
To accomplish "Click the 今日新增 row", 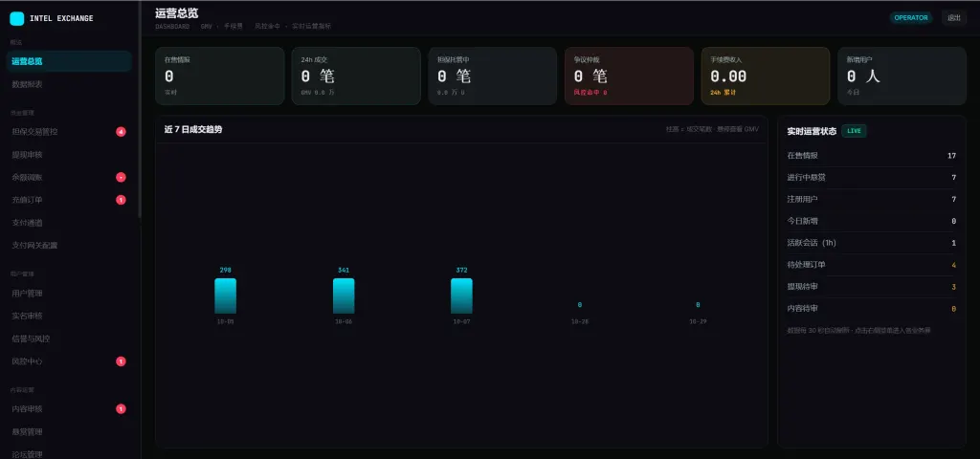I will coord(872,221).
